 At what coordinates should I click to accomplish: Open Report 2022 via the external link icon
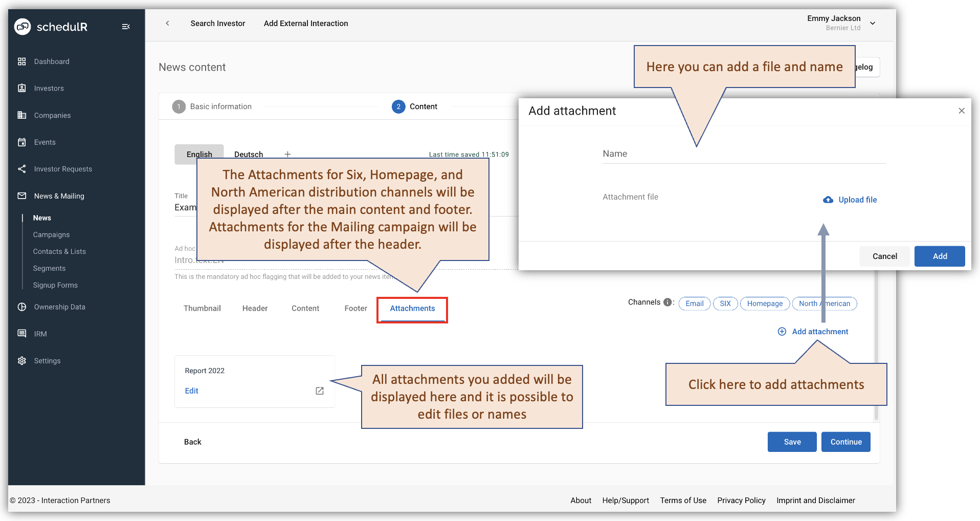[x=319, y=390]
